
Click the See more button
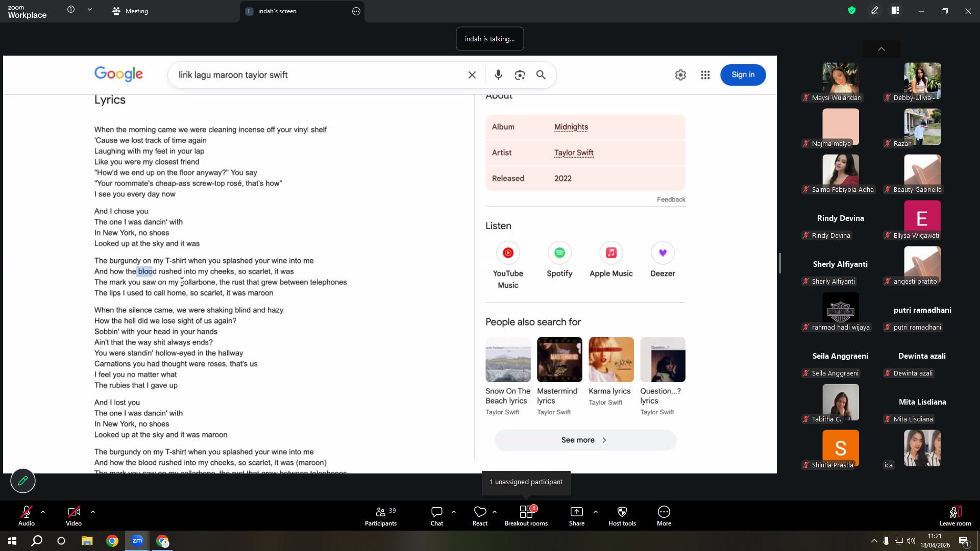click(585, 440)
